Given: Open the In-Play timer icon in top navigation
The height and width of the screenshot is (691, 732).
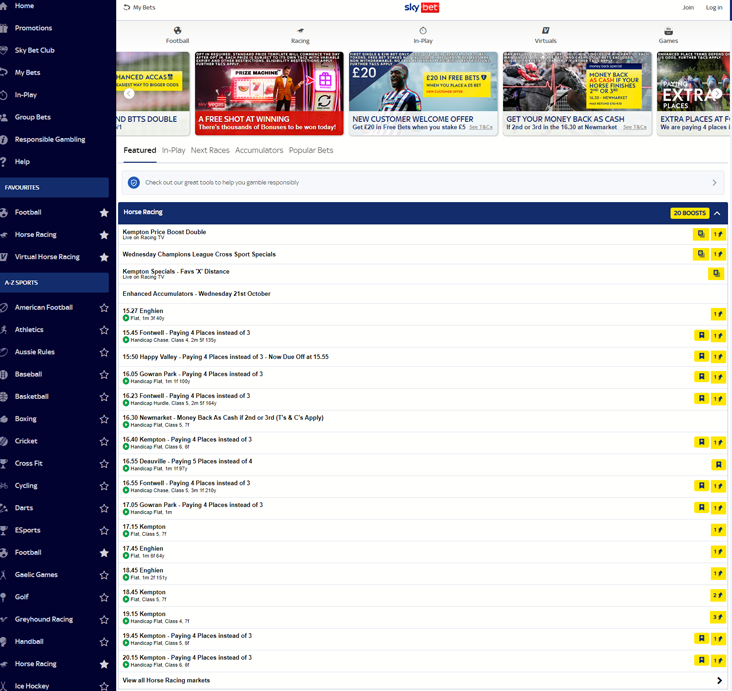Looking at the screenshot, I should pos(423,30).
